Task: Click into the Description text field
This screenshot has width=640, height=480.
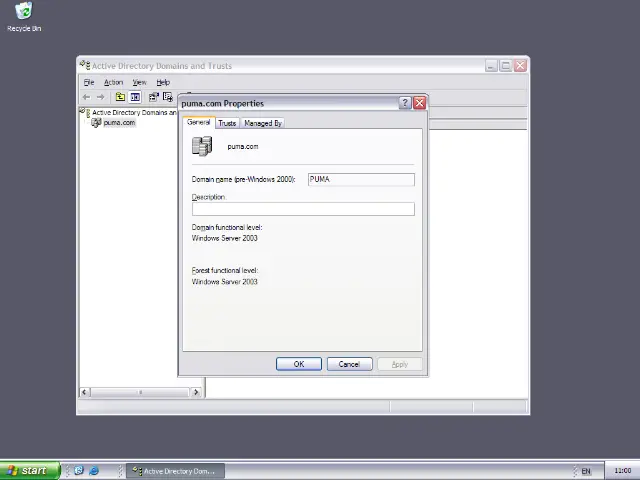Action: 302,209
